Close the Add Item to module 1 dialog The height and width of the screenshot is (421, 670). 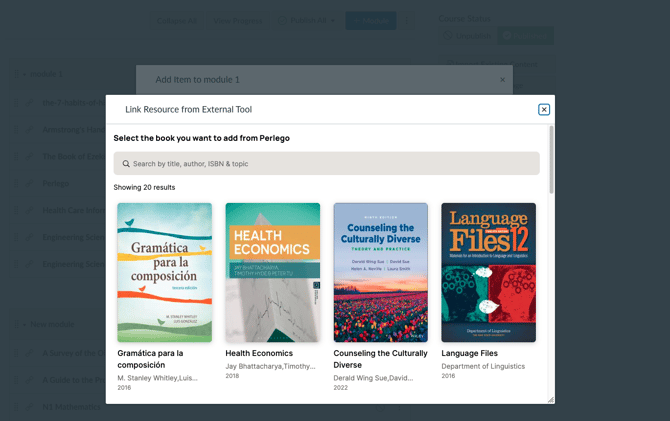click(x=503, y=80)
